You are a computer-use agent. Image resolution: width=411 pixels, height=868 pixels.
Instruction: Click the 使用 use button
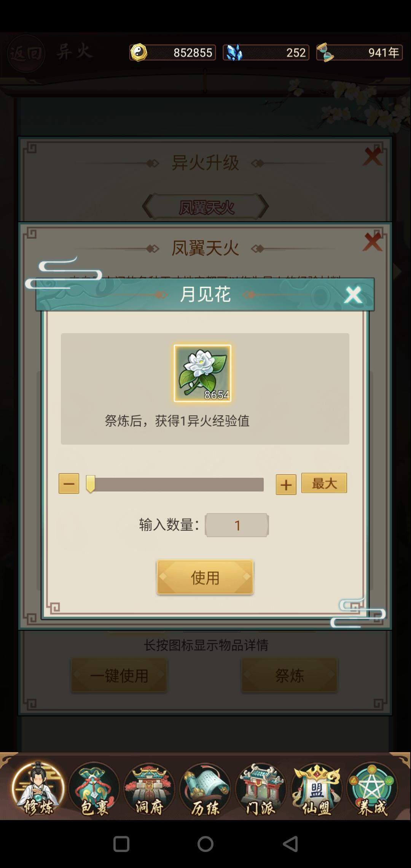point(205,577)
